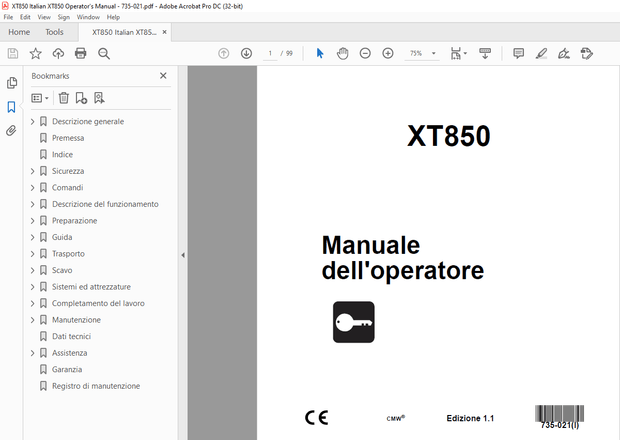This screenshot has height=440, width=620.
Task: Open the Window menu
Action: tap(88, 17)
